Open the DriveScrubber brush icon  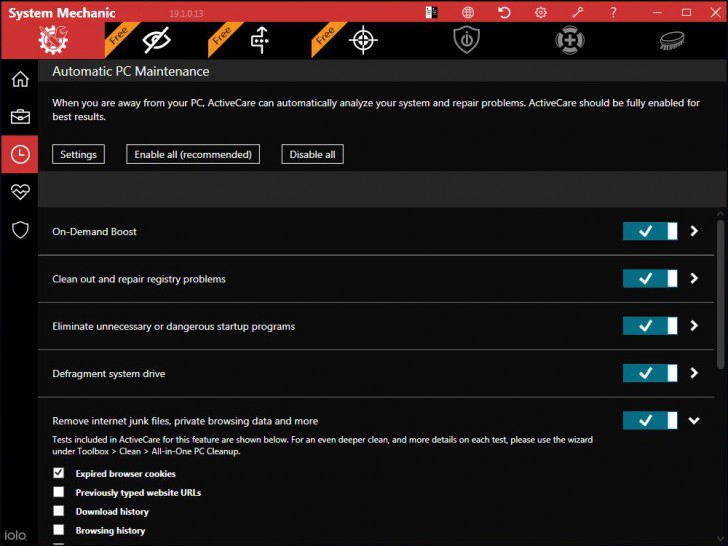[672, 40]
